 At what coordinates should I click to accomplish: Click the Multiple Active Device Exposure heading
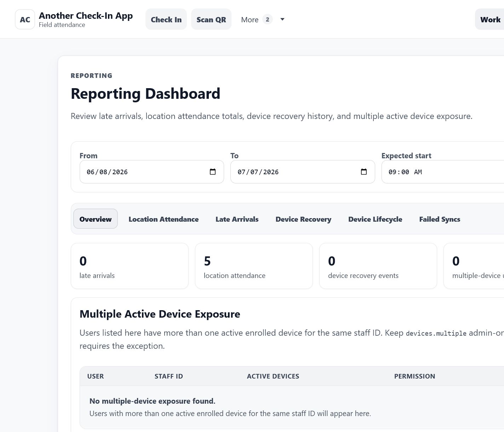[x=160, y=314]
